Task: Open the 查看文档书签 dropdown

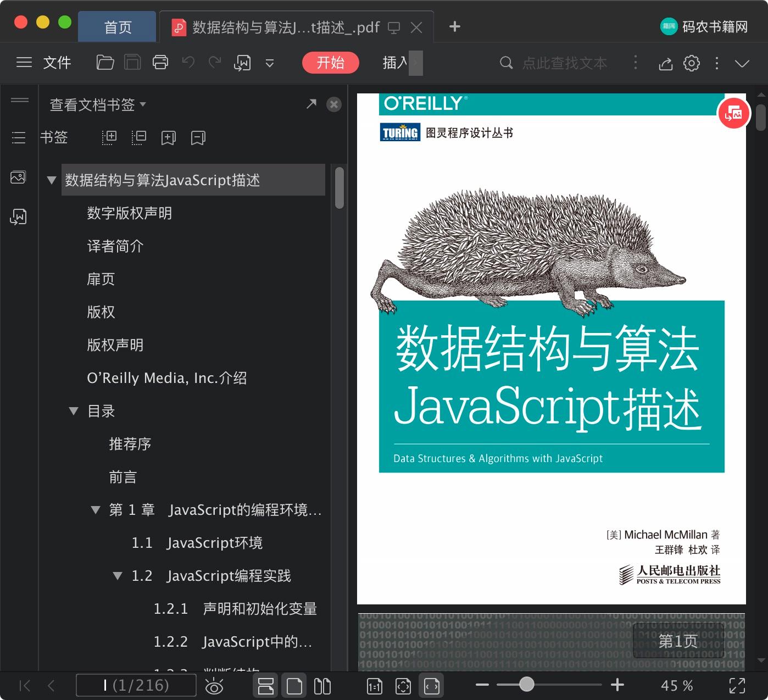Action: 98,104
